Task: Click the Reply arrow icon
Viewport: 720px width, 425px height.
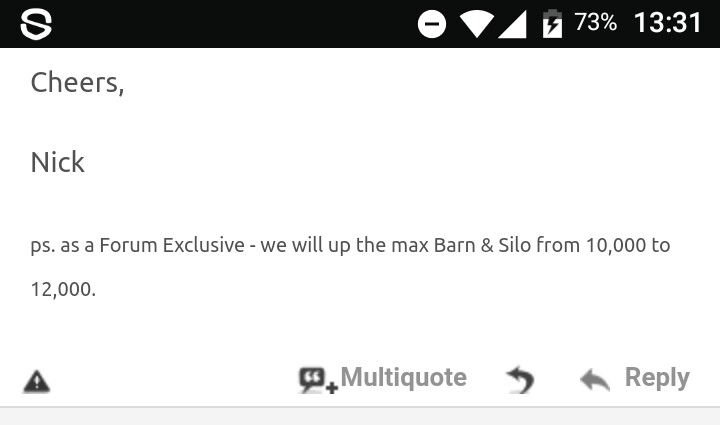Action: pyautogui.click(x=595, y=380)
